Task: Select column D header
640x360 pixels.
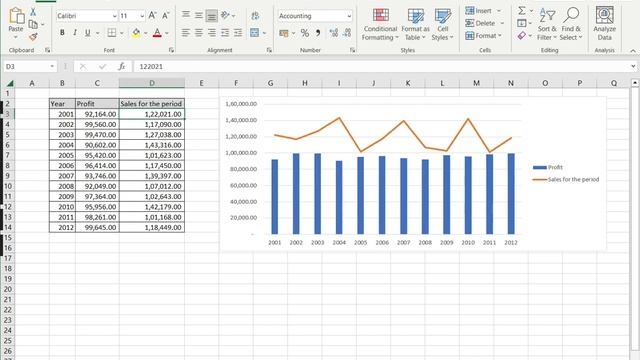Action: 152,83
